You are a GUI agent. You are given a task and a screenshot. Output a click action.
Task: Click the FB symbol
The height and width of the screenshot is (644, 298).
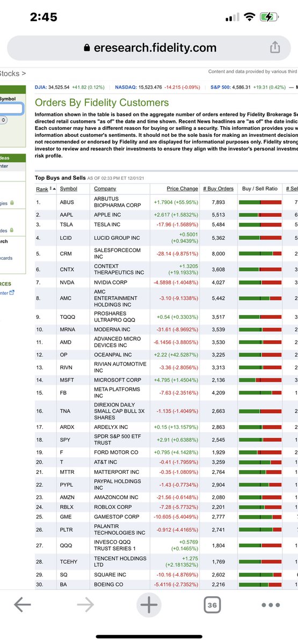(64, 393)
